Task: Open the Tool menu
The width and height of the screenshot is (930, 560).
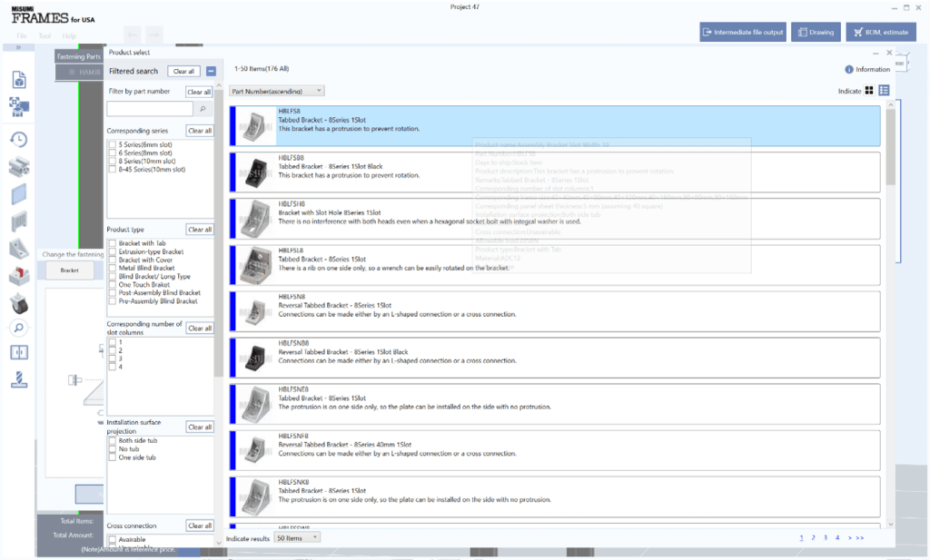Action: click(45, 36)
